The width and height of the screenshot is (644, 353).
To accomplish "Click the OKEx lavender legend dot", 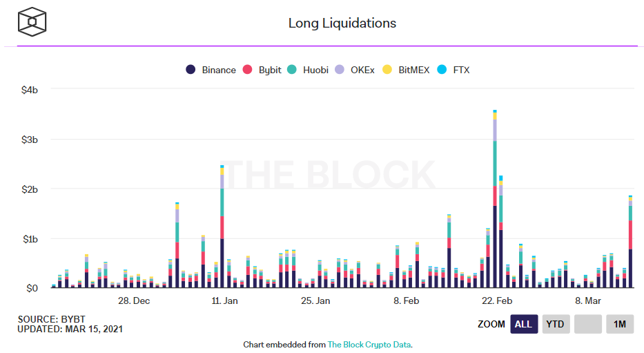I will click(x=339, y=70).
